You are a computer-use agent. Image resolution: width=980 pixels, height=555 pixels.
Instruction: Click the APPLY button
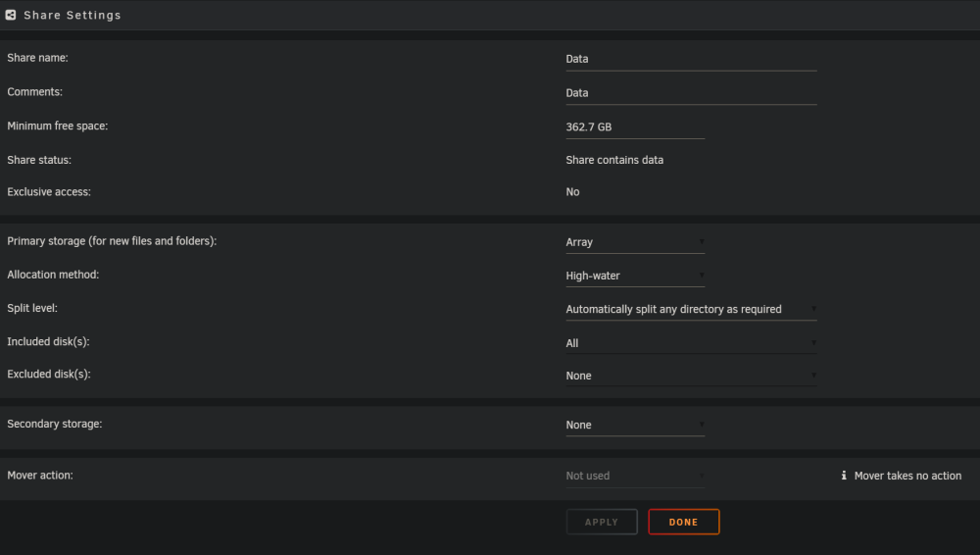pos(602,522)
